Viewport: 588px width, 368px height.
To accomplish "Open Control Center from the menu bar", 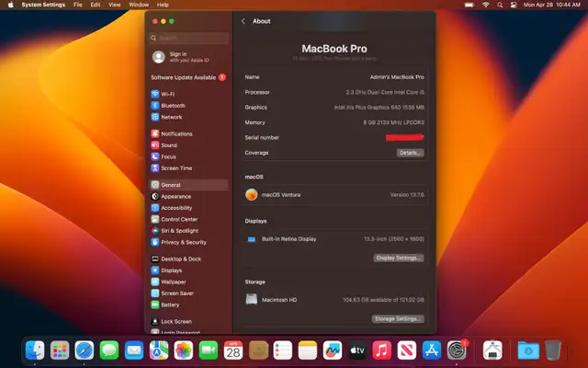I will 514,5.
